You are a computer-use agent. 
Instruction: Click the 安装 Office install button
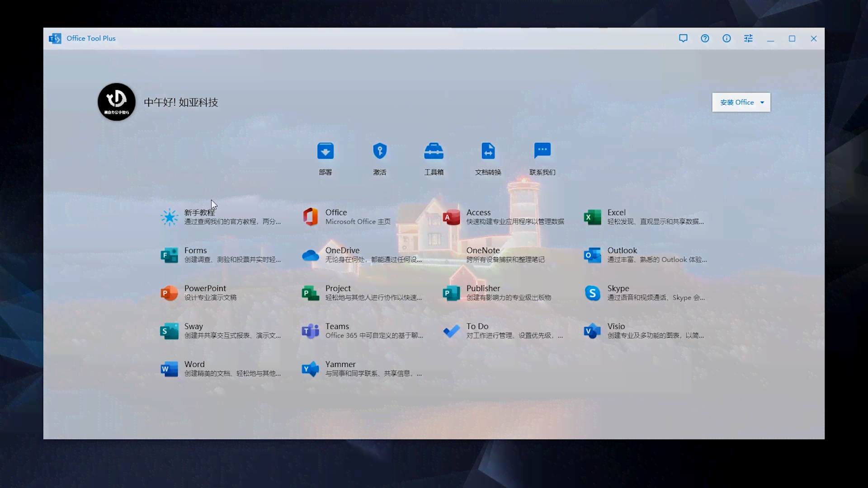pyautogui.click(x=737, y=102)
